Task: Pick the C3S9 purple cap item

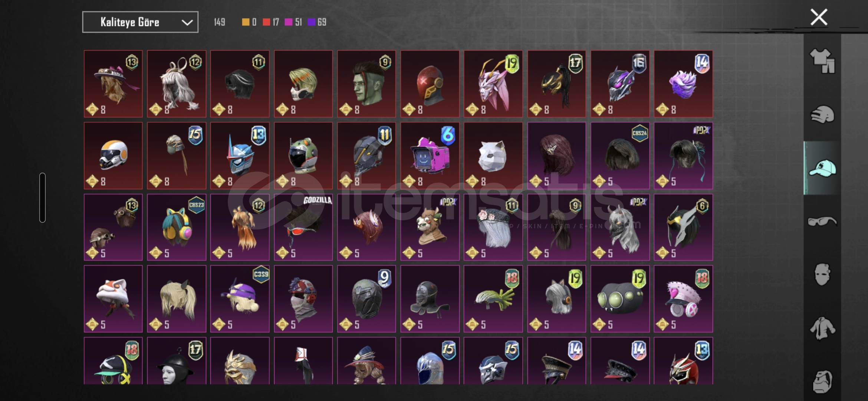Action: [x=240, y=299]
